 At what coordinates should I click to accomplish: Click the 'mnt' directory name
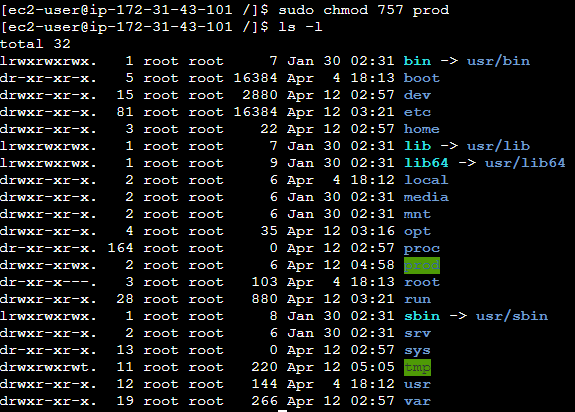click(417, 214)
